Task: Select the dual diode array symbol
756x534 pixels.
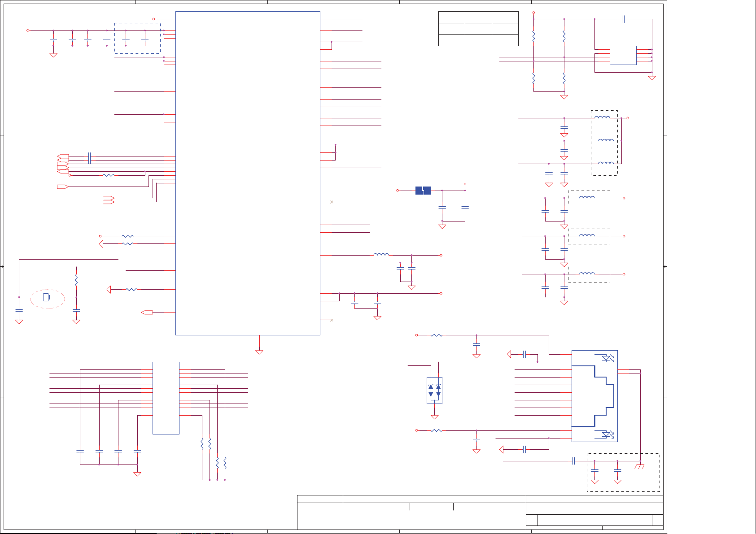Action: (434, 391)
